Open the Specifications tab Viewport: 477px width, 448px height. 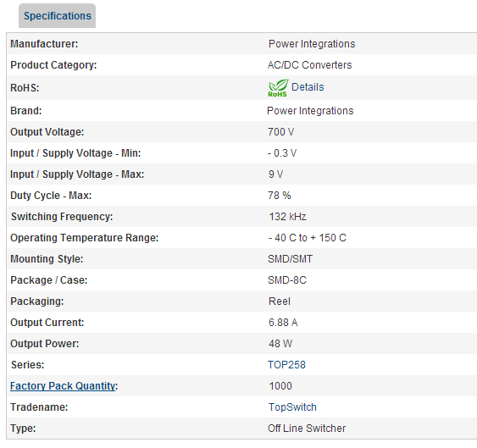(58, 16)
